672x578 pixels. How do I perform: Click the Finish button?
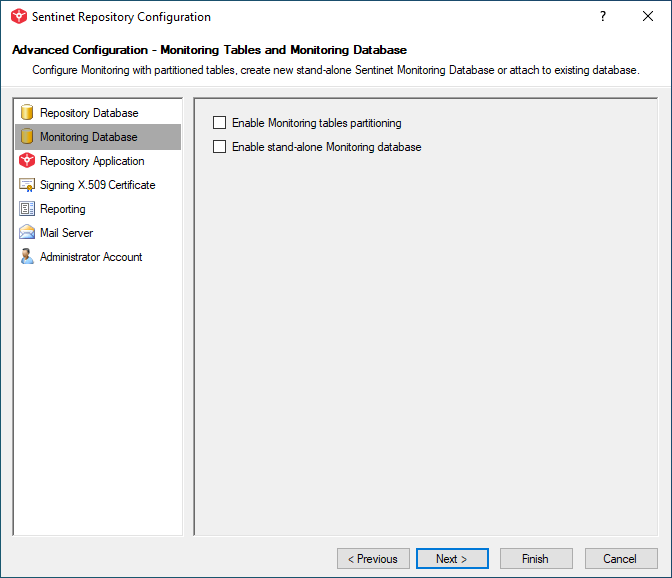click(536, 559)
